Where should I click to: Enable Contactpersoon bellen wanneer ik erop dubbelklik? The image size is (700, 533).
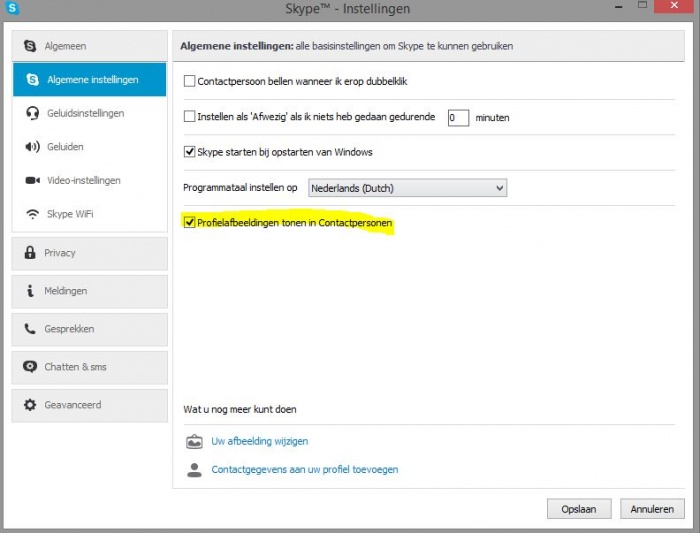coord(189,81)
